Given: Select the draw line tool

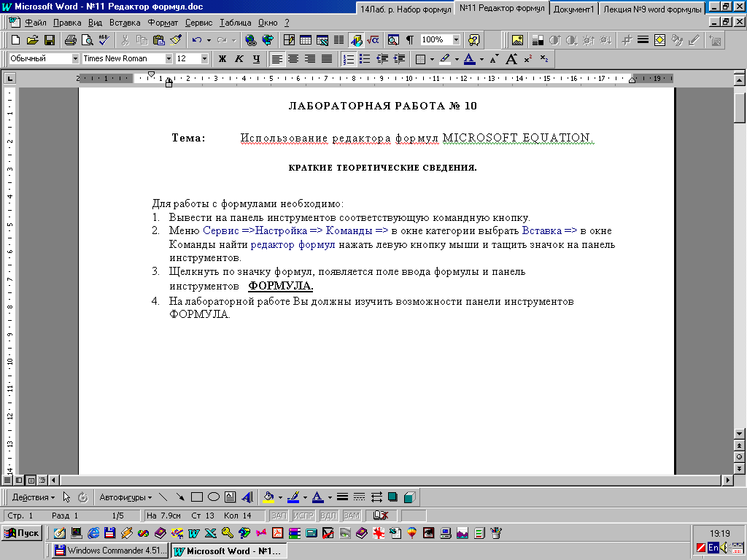Looking at the screenshot, I should pos(163,497).
